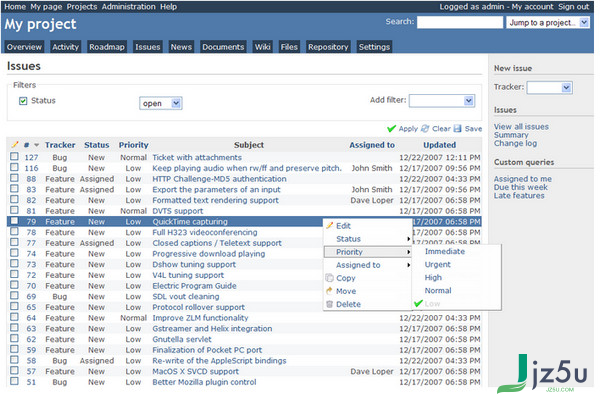Open issue number 116 link
600x394 pixels.
[31, 168]
